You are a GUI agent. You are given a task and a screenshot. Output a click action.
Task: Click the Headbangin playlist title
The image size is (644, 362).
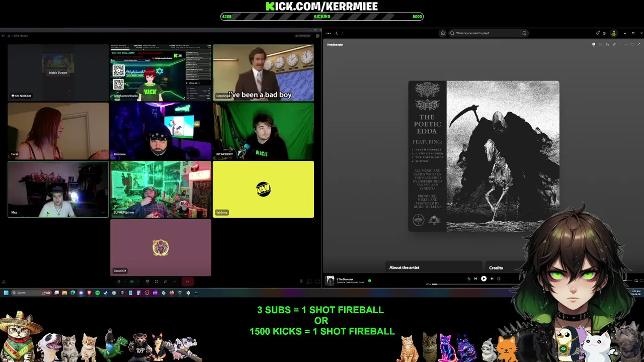335,44
